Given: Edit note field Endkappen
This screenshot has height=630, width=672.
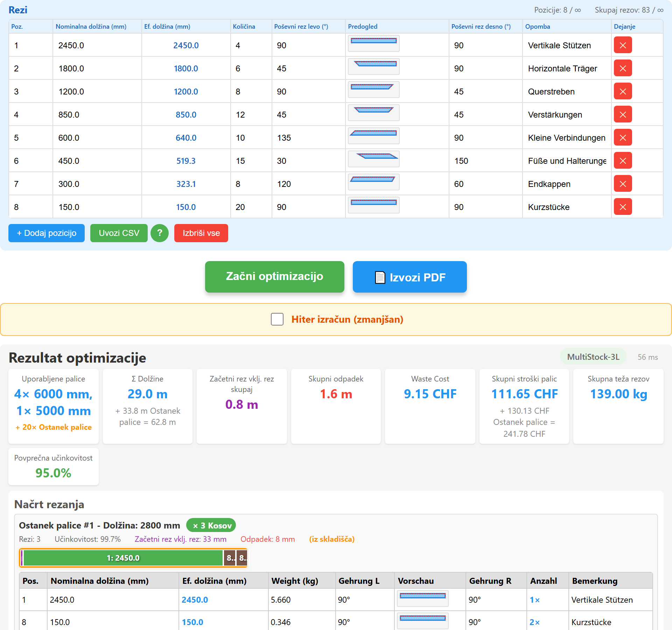Looking at the screenshot, I should click(567, 184).
